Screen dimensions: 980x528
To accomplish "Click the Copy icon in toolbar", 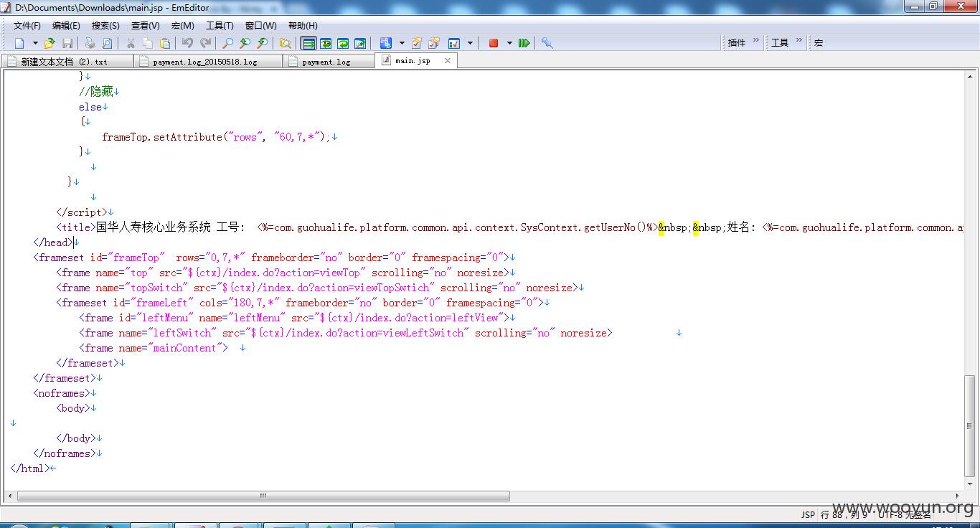I will (x=147, y=43).
